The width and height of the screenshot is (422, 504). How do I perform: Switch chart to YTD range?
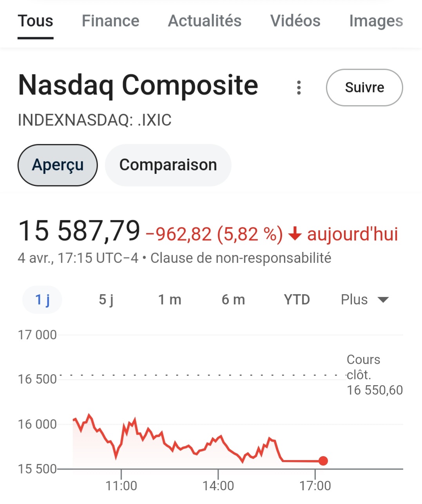[297, 300]
